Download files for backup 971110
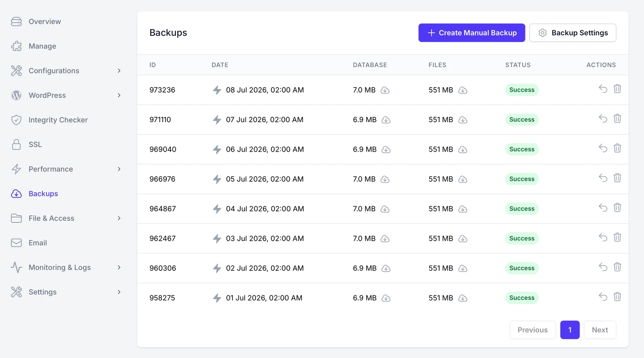Viewport: 644px width, 358px height. point(463,120)
